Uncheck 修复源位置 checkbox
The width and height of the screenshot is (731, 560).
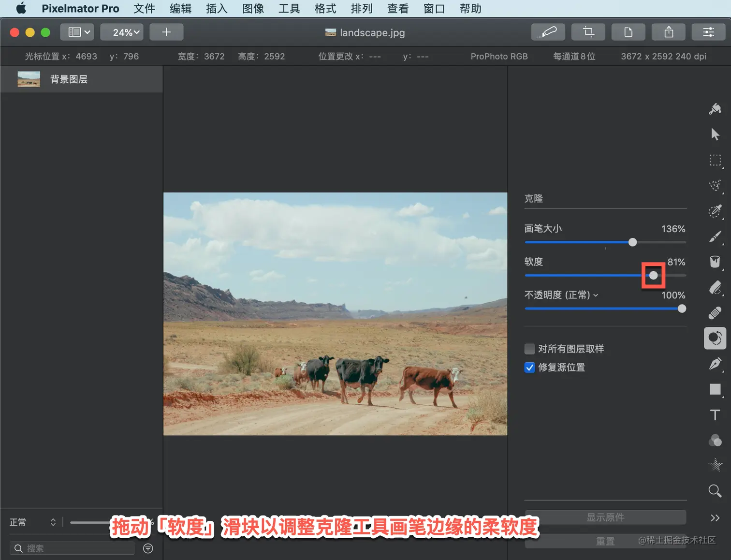(x=530, y=368)
